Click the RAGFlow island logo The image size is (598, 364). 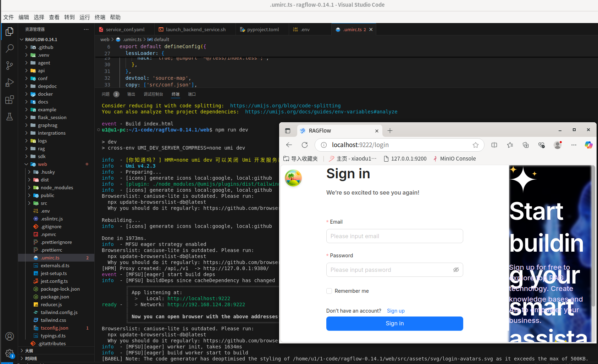(293, 178)
